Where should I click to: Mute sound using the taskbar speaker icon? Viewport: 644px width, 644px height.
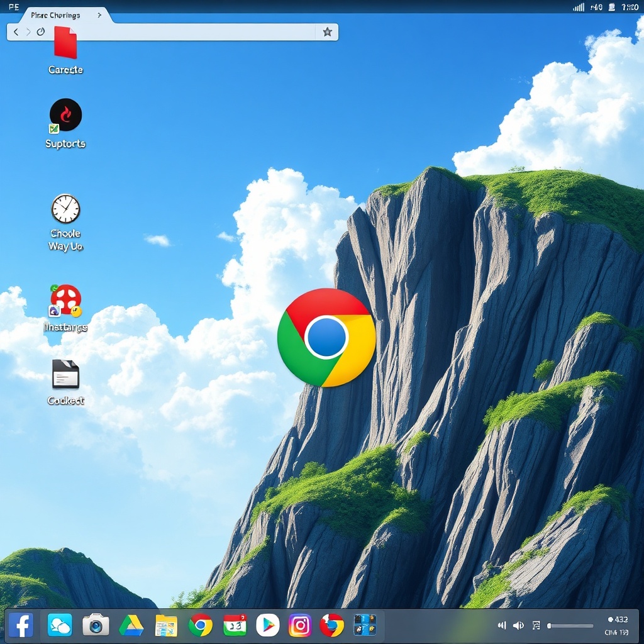pos(518,626)
